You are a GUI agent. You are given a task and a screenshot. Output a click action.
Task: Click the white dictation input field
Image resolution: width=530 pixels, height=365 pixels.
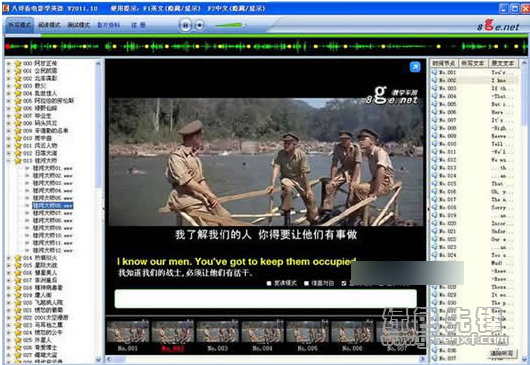tap(265, 298)
